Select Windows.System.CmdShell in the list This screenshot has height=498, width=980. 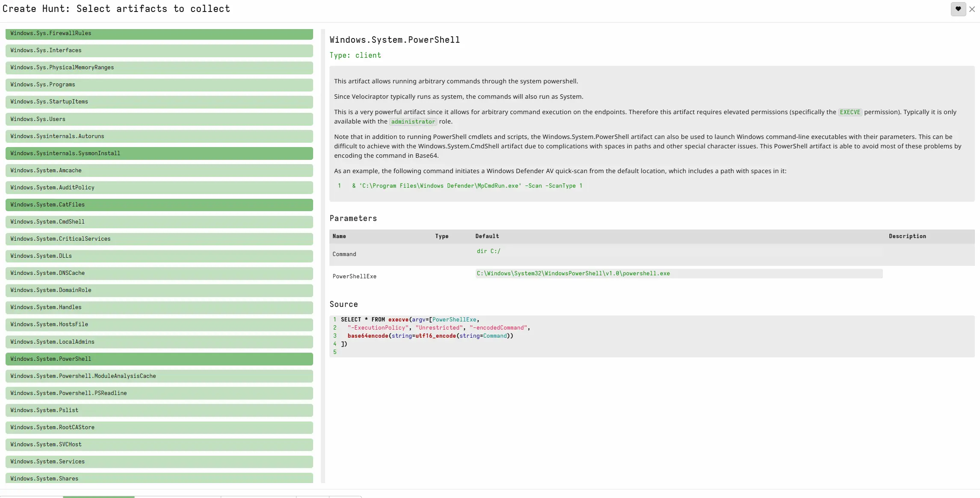tap(159, 222)
